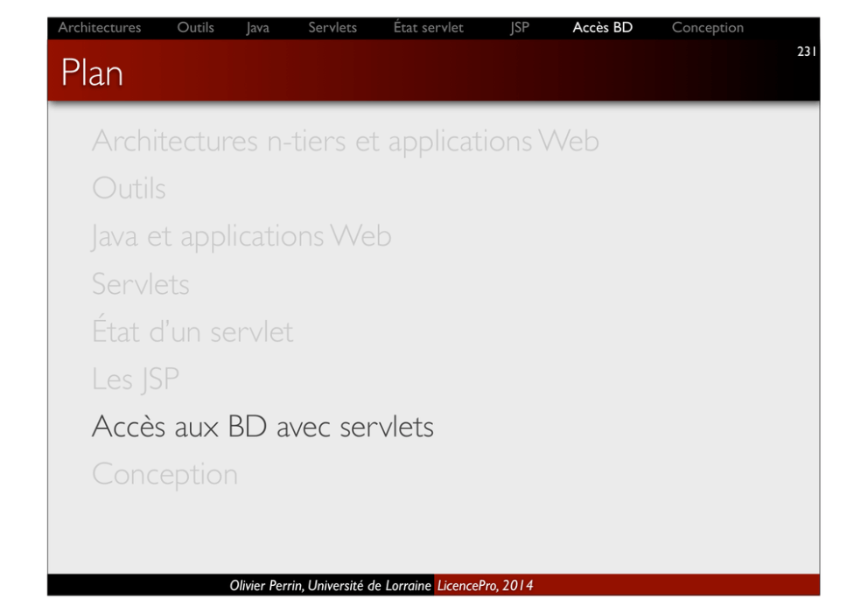The width and height of the screenshot is (868, 613).
Task: Select the 'Outils' plan list item
Action: tap(129, 188)
